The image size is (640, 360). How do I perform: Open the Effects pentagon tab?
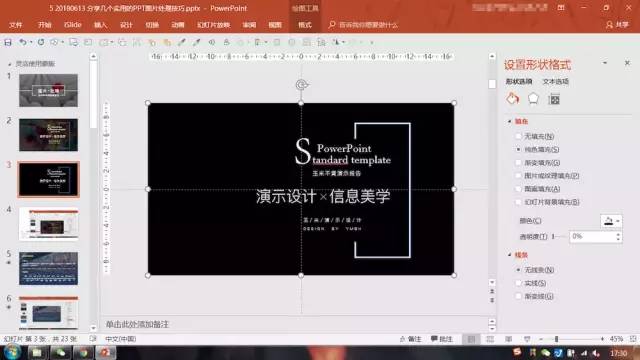[533, 99]
